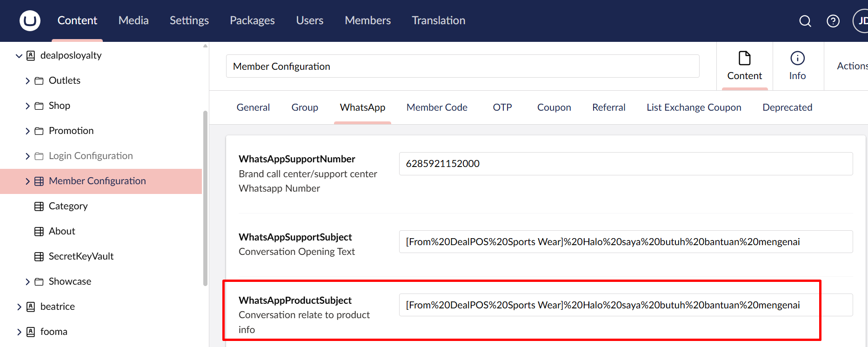Expand the Promotion folder
The width and height of the screenshot is (868, 347).
pyautogui.click(x=27, y=131)
